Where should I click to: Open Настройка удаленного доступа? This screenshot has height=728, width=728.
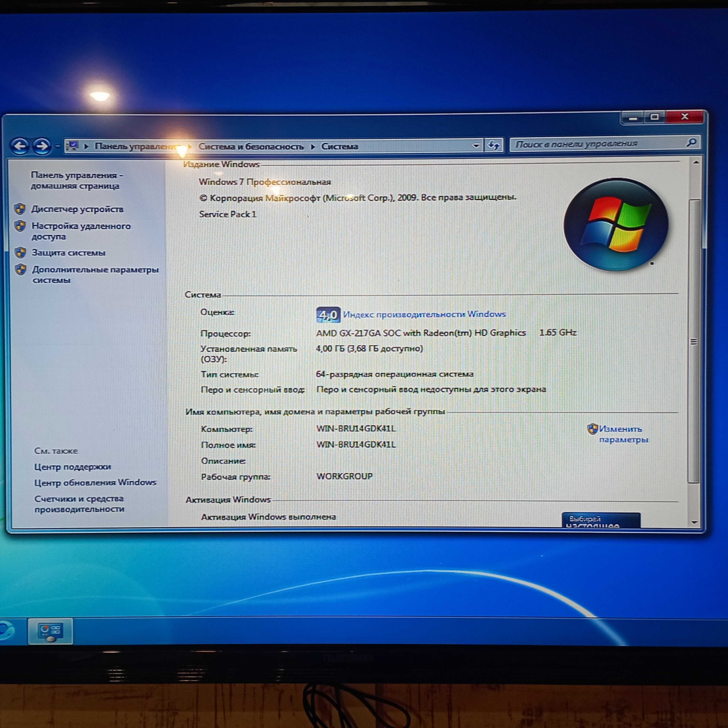[81, 231]
